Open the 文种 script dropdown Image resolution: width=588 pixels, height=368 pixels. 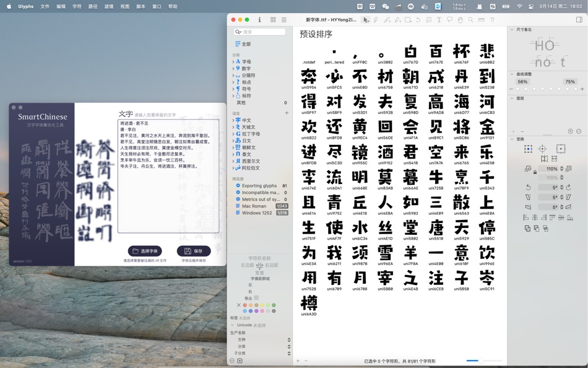pyautogui.click(x=289, y=340)
